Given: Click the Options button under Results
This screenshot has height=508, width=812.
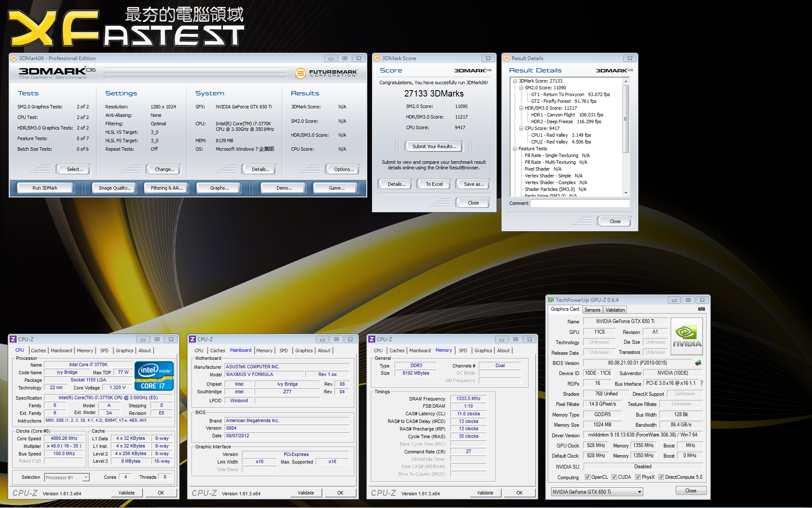Looking at the screenshot, I should click(x=343, y=169).
